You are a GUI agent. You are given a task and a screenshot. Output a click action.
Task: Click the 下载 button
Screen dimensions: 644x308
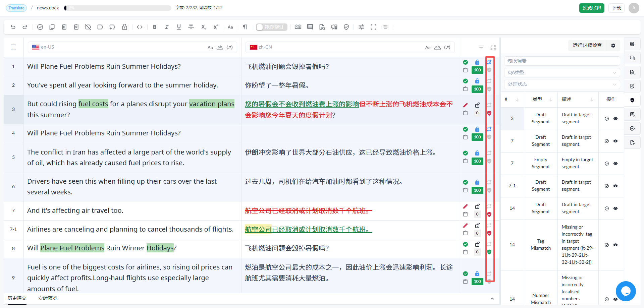pos(616,8)
